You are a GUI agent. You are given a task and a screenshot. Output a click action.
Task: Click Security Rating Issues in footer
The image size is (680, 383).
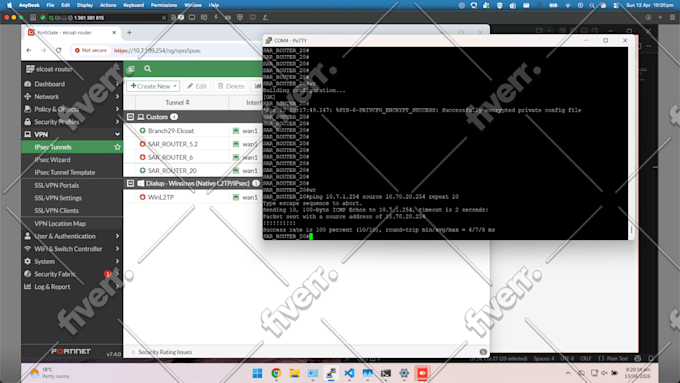(x=165, y=352)
